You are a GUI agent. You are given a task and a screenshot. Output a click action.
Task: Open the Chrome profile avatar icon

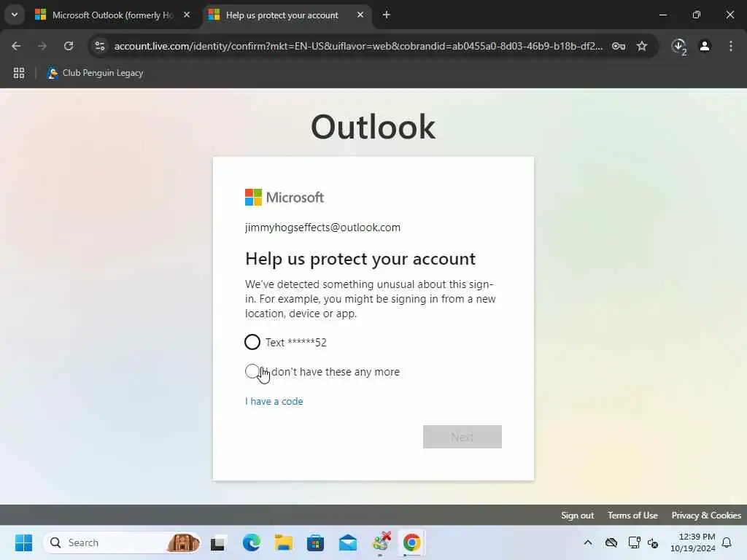click(x=705, y=46)
